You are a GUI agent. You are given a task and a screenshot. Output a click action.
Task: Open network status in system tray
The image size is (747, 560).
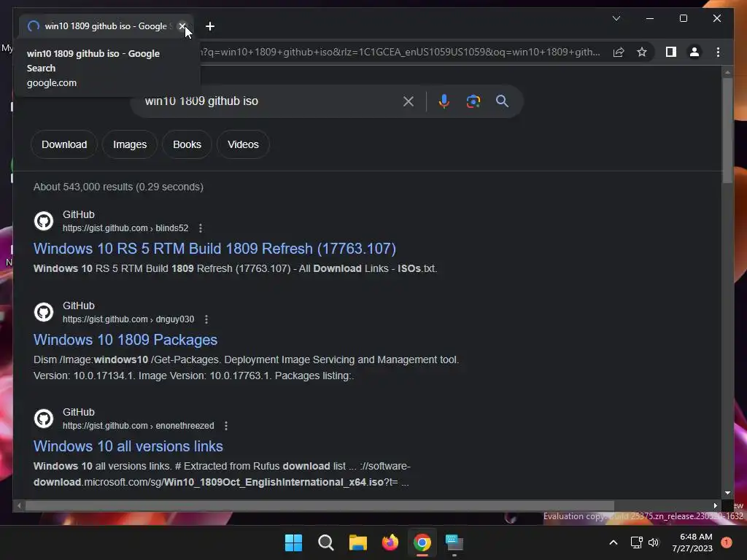pyautogui.click(x=636, y=542)
